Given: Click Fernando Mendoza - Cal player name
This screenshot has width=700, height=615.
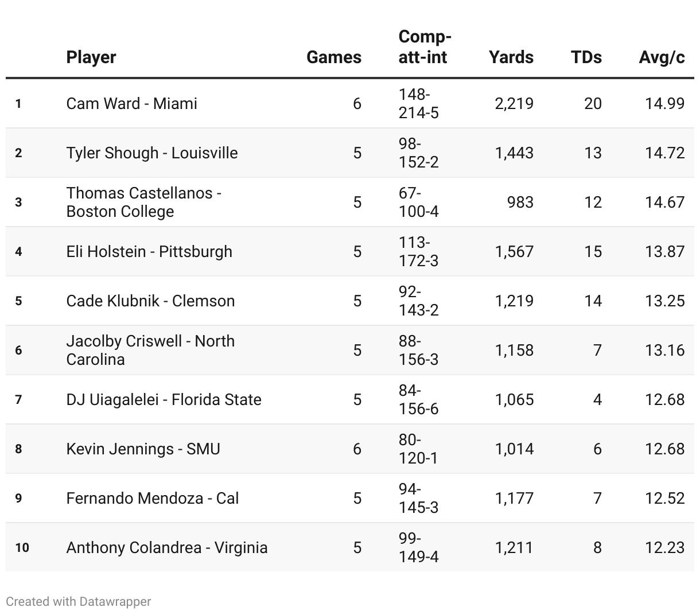Looking at the screenshot, I should coord(152,498).
